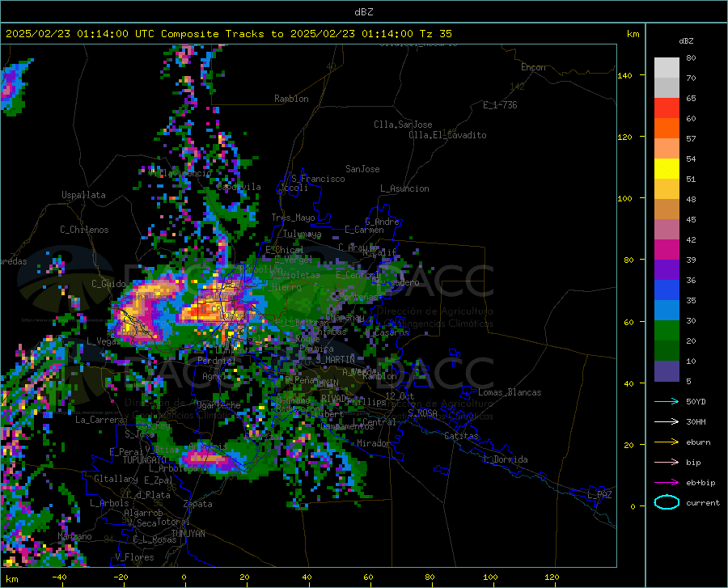
Task: Click the TUNUYAN map label
Action: click(188, 534)
